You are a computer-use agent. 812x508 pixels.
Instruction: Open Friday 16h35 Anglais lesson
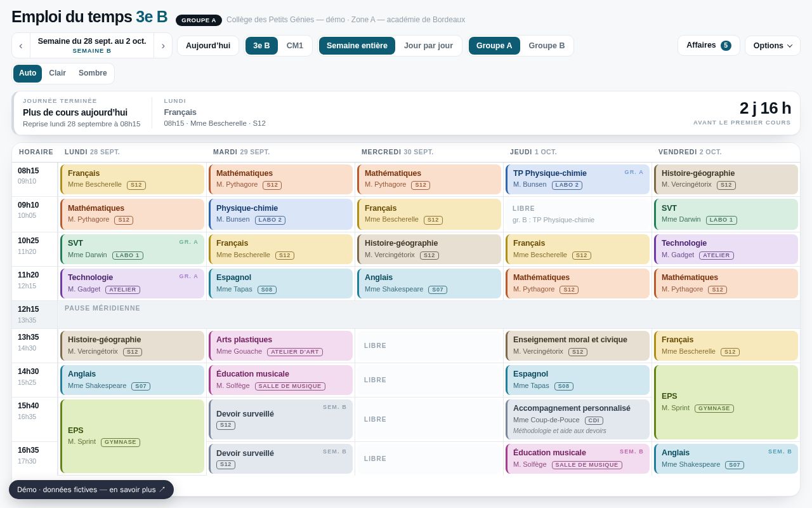[726, 459]
